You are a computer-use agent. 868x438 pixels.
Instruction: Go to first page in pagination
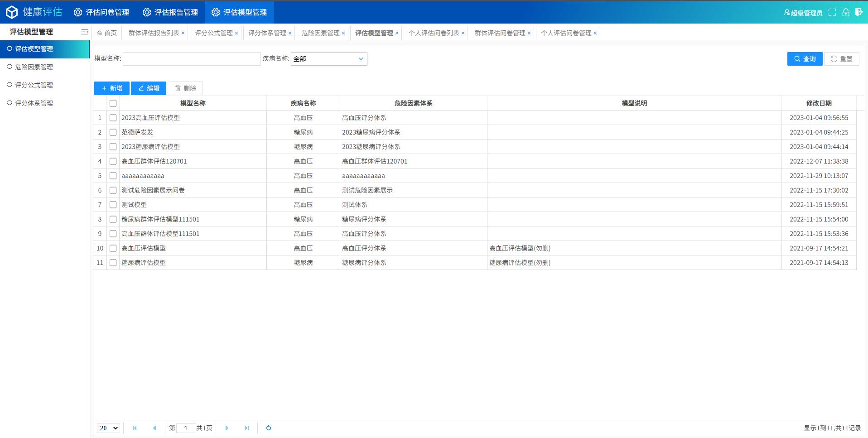click(135, 428)
